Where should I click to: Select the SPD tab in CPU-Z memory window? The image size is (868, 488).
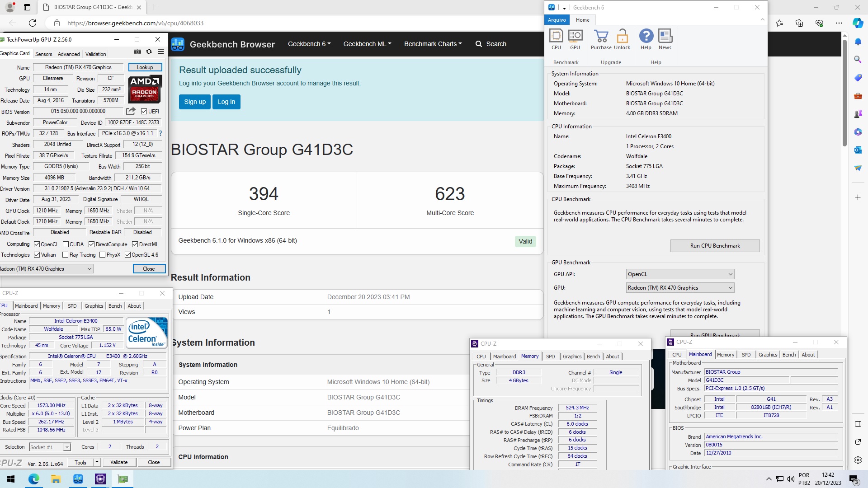pos(550,357)
